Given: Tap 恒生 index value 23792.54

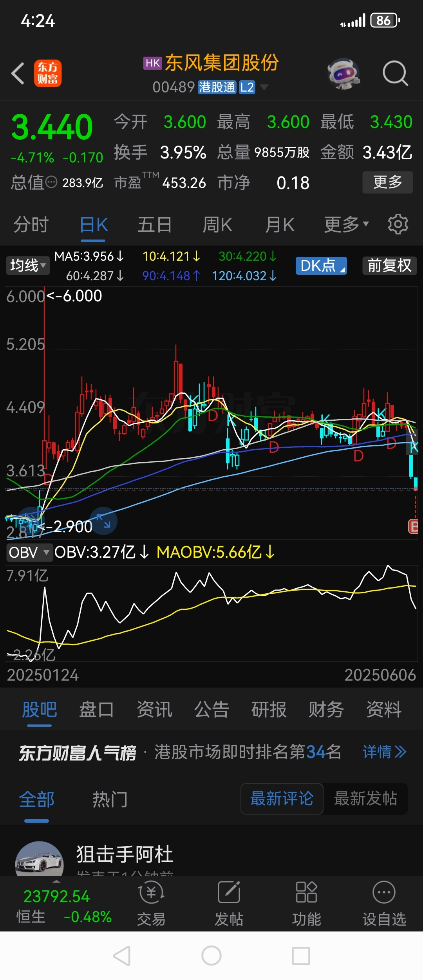Looking at the screenshot, I should coord(57,896).
